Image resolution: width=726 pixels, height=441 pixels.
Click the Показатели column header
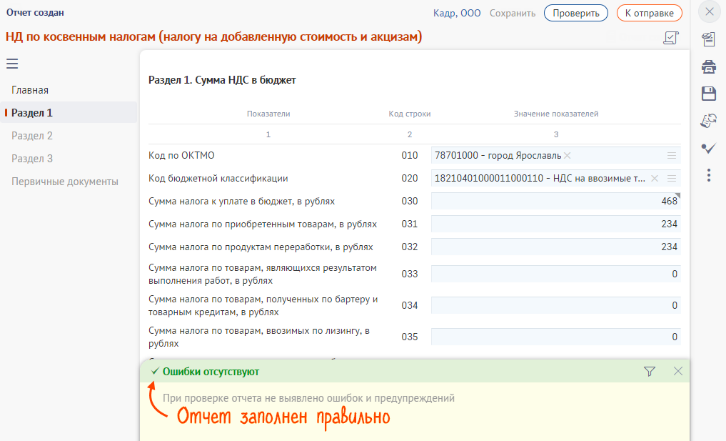coord(268,114)
